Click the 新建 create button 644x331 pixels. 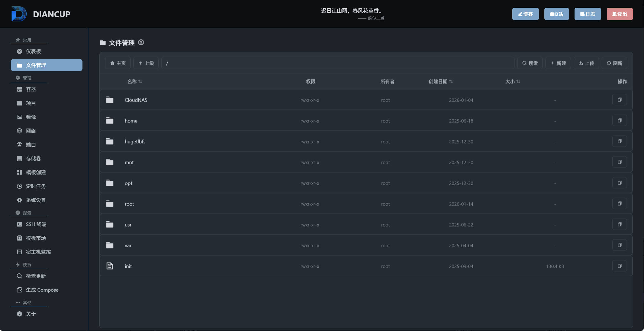558,63
